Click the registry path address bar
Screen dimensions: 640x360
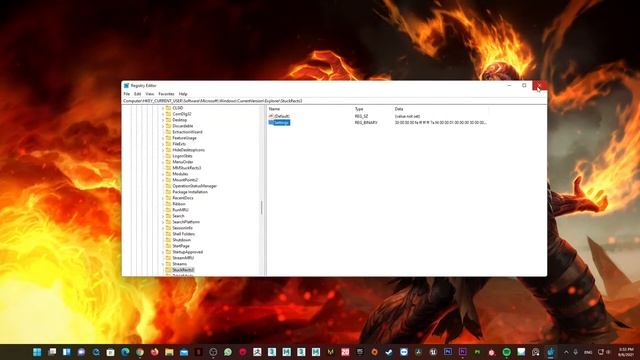click(334, 101)
